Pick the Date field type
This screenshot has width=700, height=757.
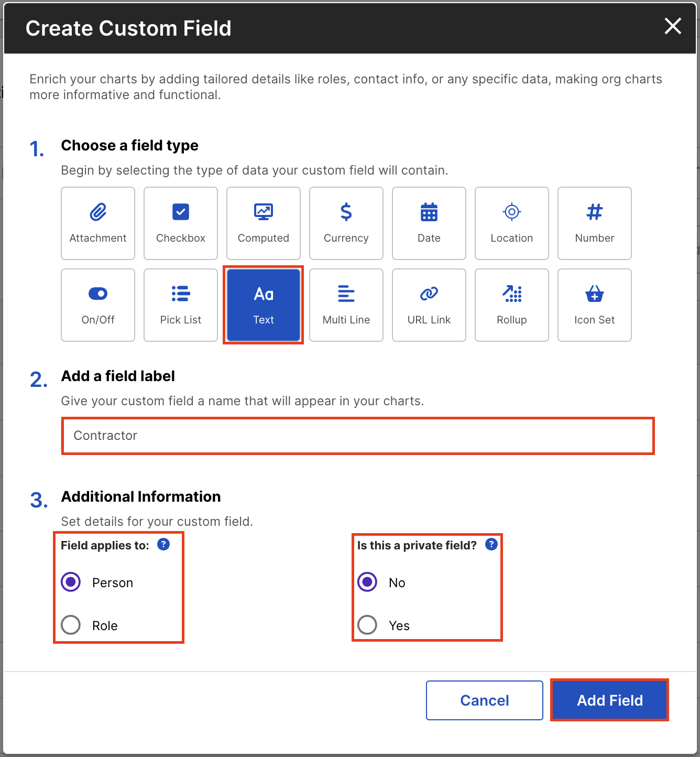click(x=429, y=223)
